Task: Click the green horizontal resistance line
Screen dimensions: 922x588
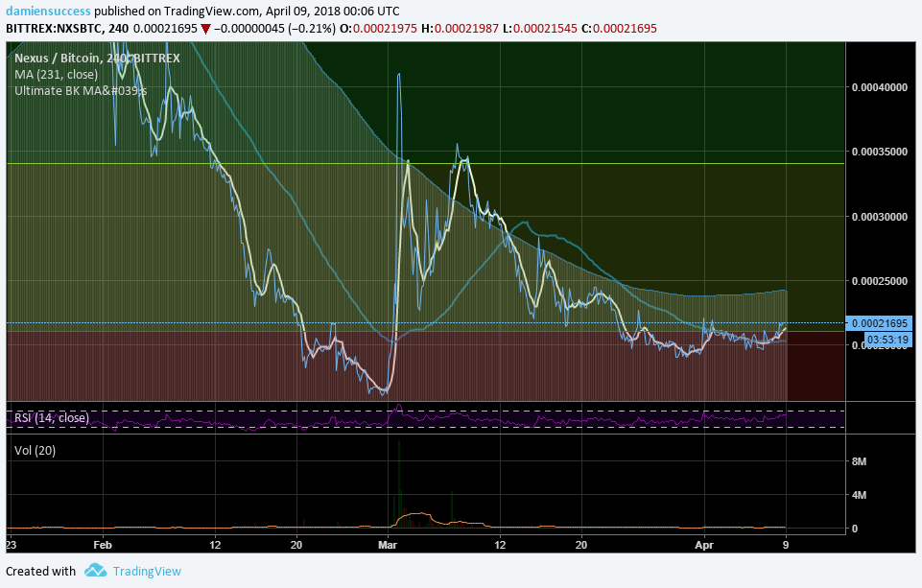Action: click(x=426, y=164)
